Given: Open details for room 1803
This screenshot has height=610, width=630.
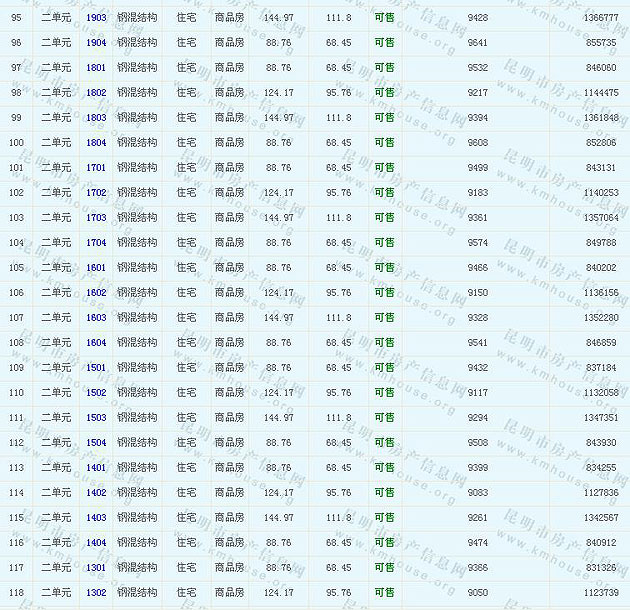Looking at the screenshot, I should click(96, 118).
